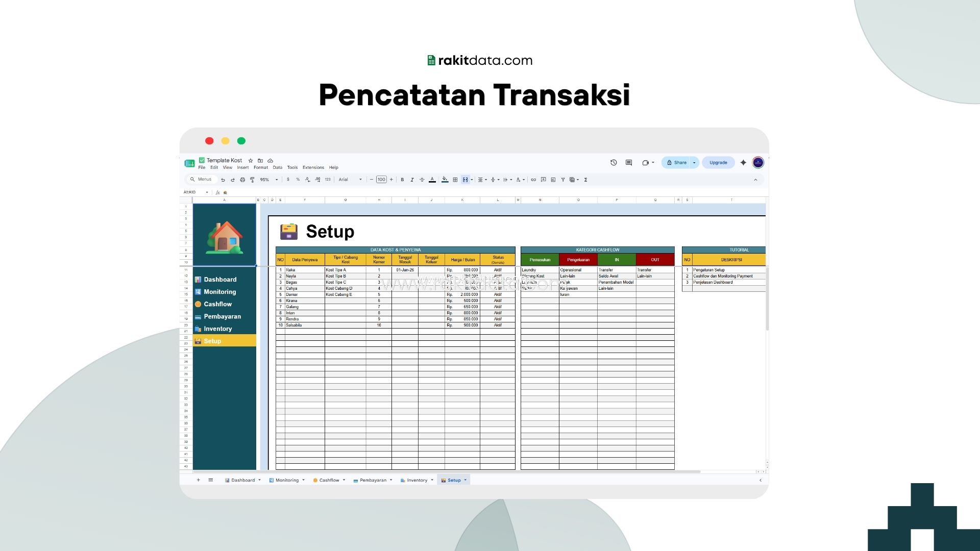This screenshot has height=551, width=980.
Task: Insert a comment from toolbar
Action: [544, 180]
